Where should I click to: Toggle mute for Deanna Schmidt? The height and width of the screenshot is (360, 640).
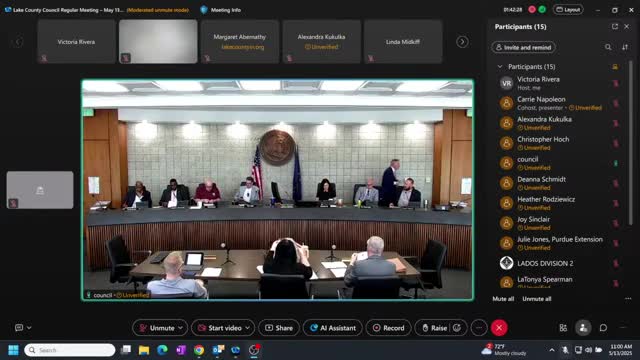coord(616,183)
